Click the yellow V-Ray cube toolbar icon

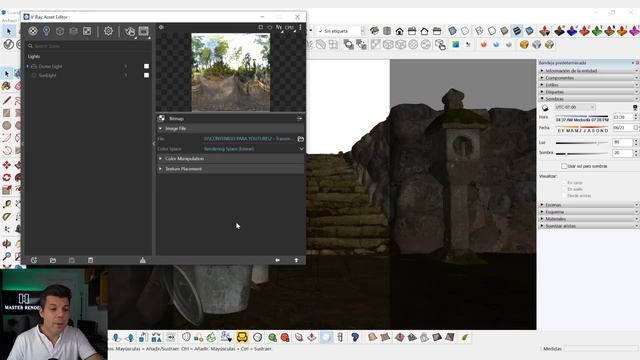point(524,44)
